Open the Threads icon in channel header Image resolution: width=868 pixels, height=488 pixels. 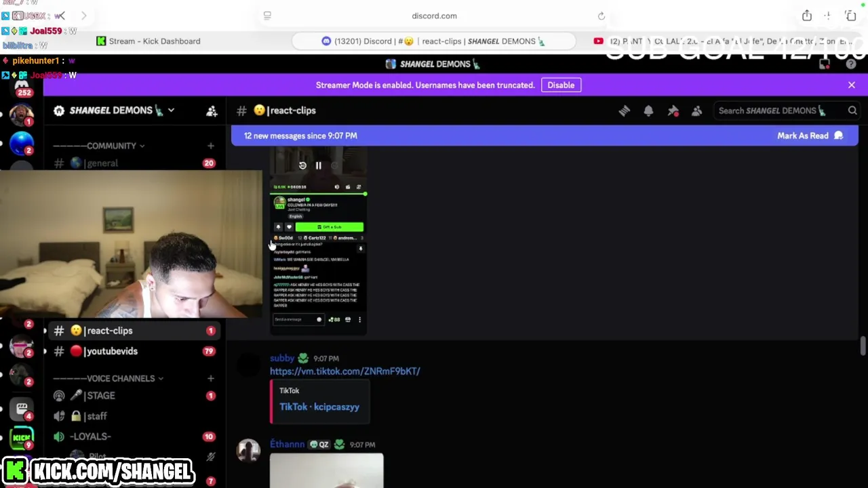[624, 110]
